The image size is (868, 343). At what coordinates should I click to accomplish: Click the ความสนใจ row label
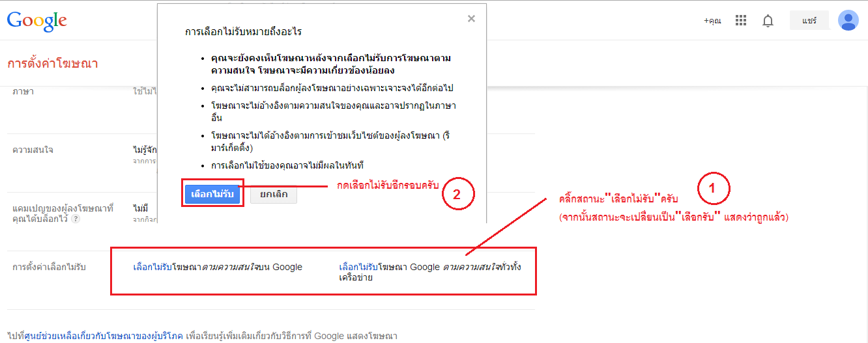[x=33, y=150]
